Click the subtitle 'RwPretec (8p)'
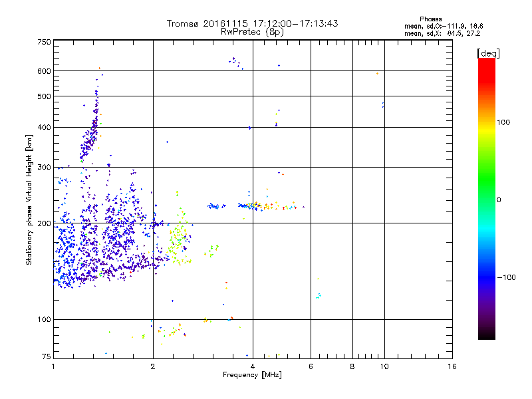The width and height of the screenshot is (532, 399). pos(252,32)
